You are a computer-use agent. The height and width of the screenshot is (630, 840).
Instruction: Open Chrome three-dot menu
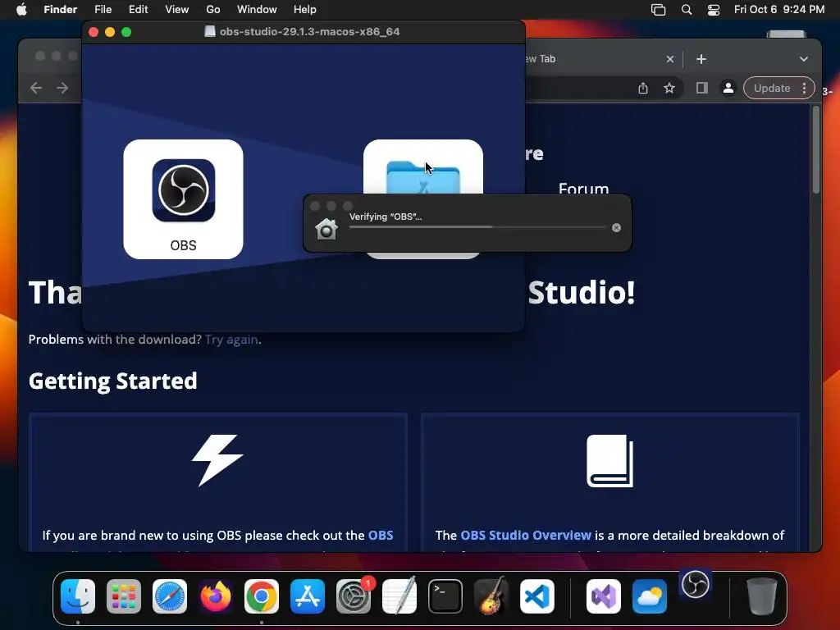(x=804, y=88)
